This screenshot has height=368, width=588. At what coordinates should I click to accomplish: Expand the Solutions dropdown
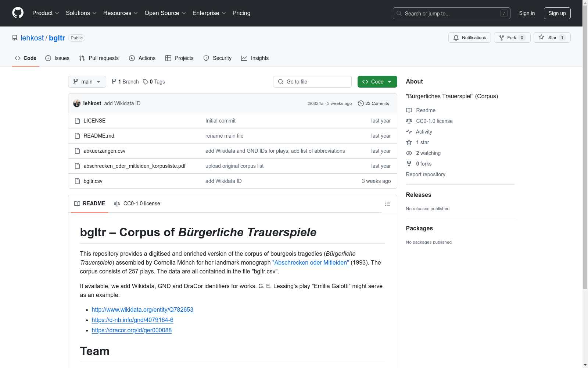[x=81, y=13]
